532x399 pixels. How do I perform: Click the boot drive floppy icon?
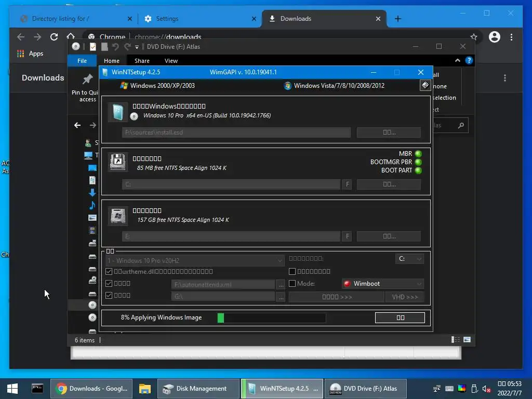pos(118,162)
